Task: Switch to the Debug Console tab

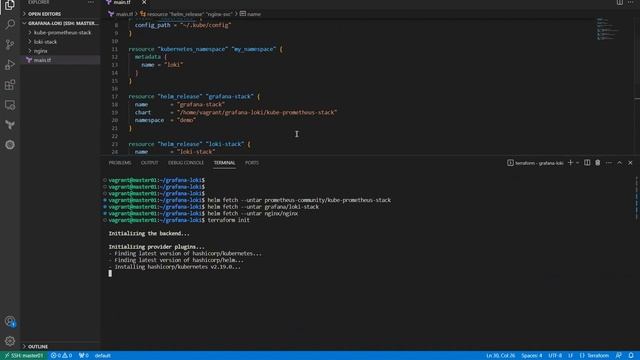Action: 186,163
